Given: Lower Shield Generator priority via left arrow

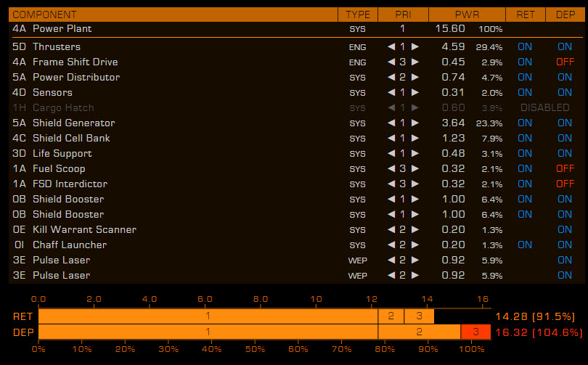Looking at the screenshot, I should (391, 123).
